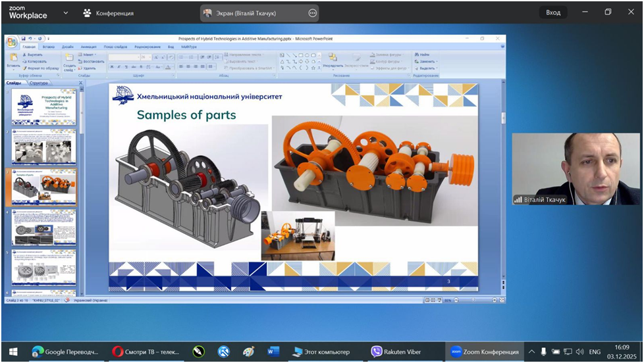This screenshot has width=644, height=363.
Task: Click the Save icon in quick access toolbar
Action: coord(23,39)
